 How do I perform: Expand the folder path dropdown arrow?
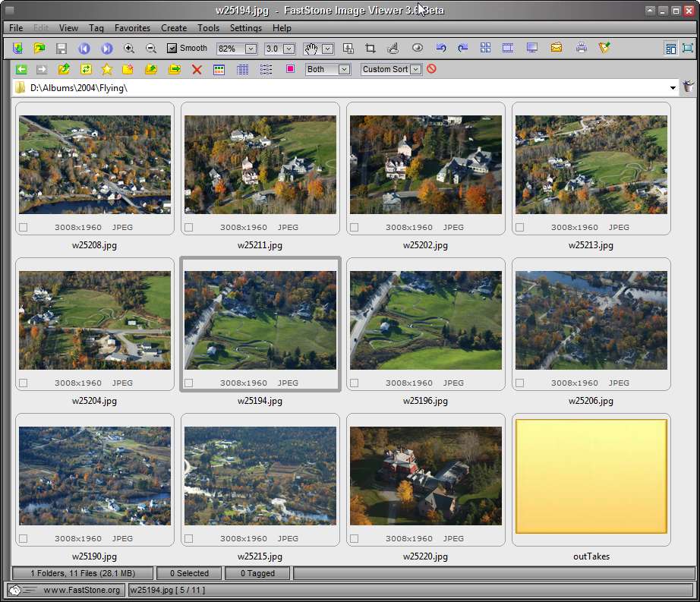(x=673, y=88)
